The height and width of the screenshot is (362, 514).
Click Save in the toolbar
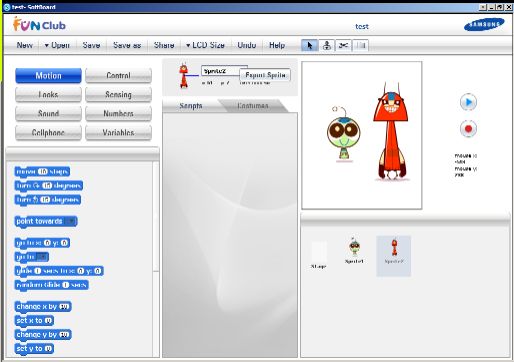[x=91, y=45]
